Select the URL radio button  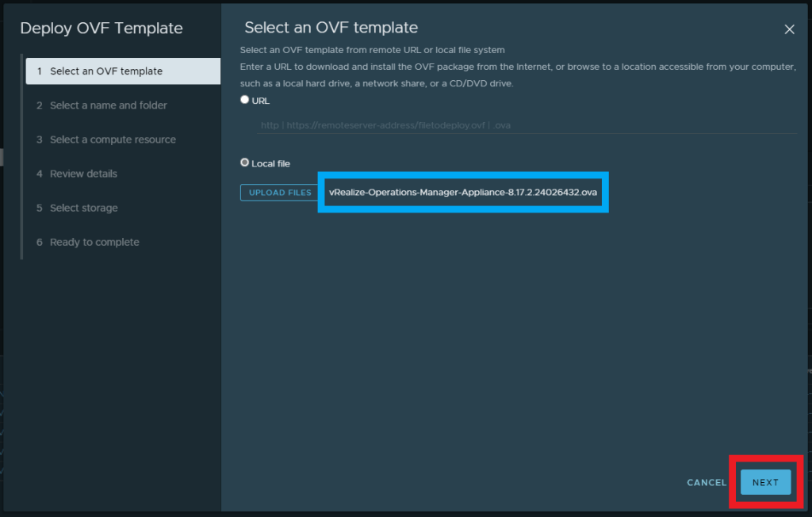244,100
